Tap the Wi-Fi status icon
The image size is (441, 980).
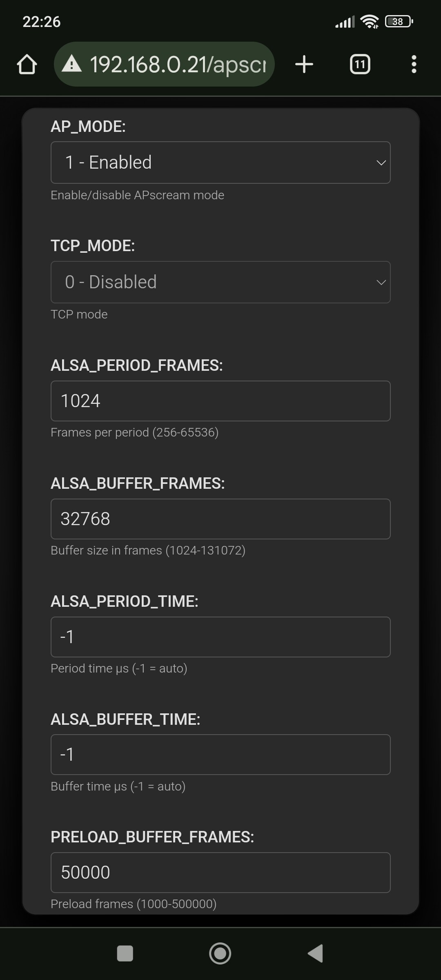point(370,21)
